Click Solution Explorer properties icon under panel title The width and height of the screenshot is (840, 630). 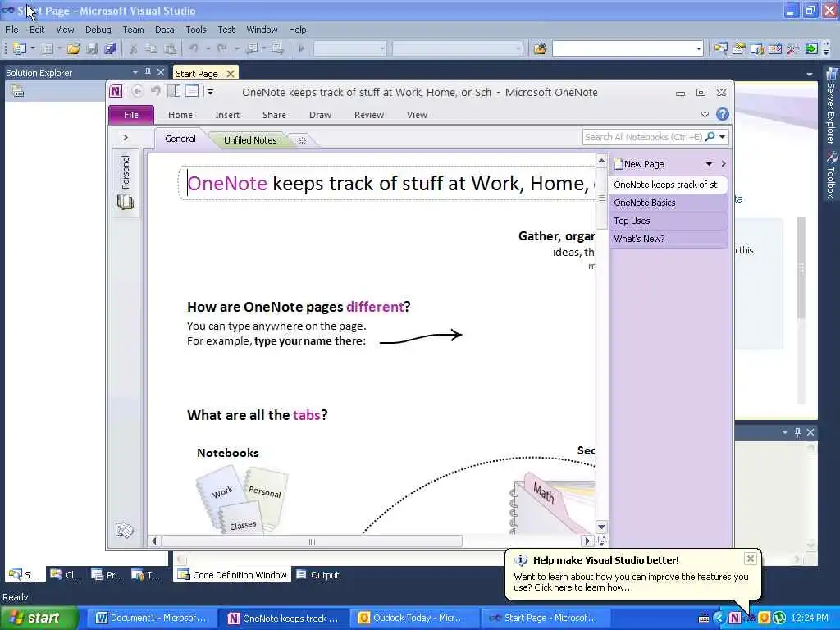pyautogui.click(x=17, y=91)
